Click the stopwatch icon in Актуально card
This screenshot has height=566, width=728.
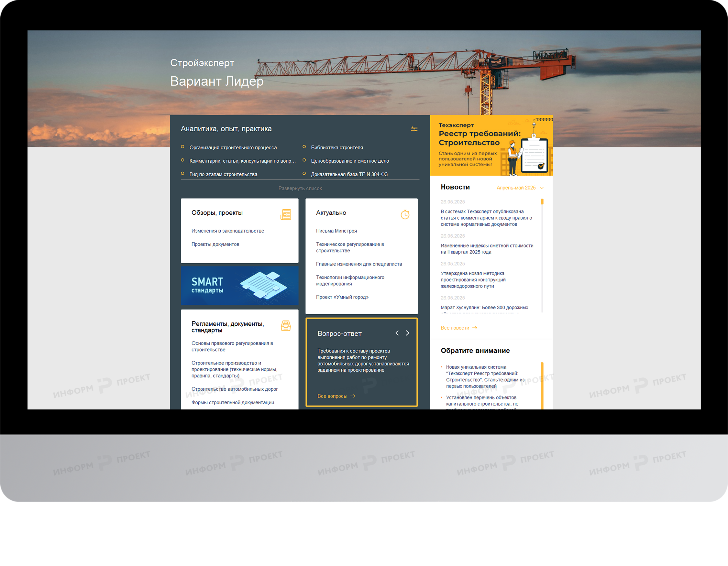click(405, 214)
